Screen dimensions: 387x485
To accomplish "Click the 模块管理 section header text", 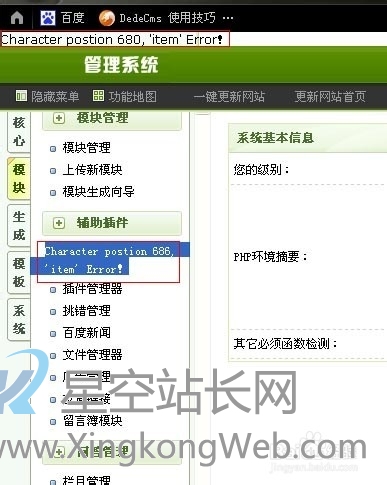I will point(102,118).
